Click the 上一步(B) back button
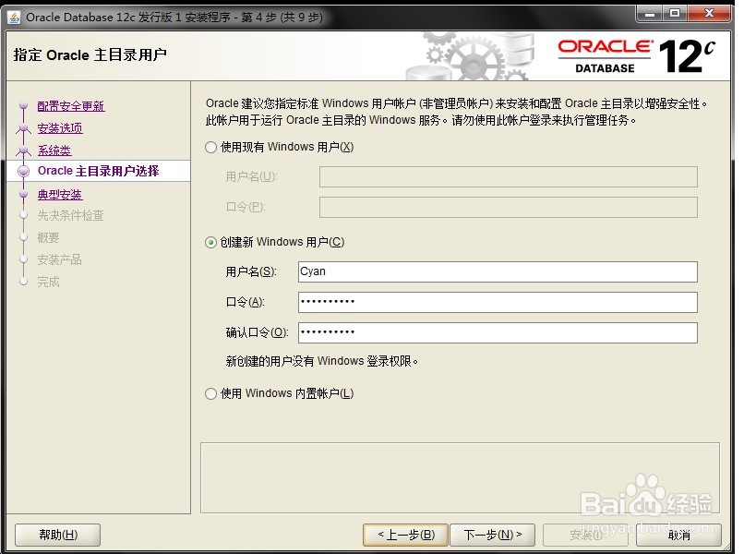The width and height of the screenshot is (756, 554). [405, 535]
